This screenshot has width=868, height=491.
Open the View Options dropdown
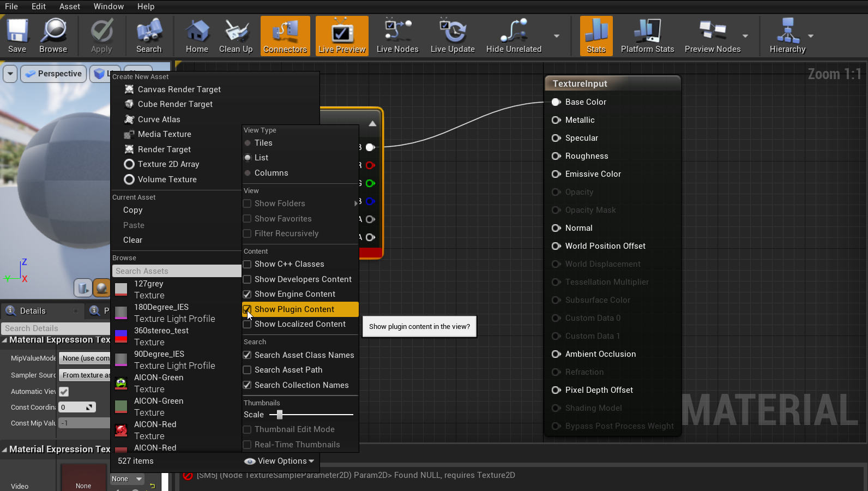[x=280, y=462]
